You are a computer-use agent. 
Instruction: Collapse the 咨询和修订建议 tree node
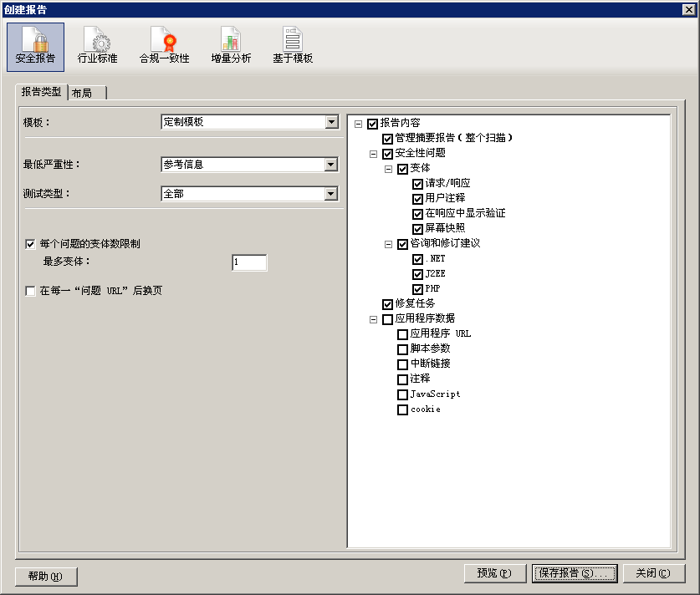(x=388, y=244)
